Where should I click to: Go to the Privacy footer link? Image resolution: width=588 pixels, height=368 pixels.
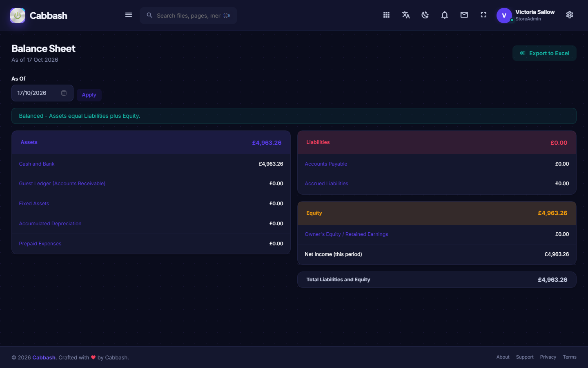pos(548,357)
